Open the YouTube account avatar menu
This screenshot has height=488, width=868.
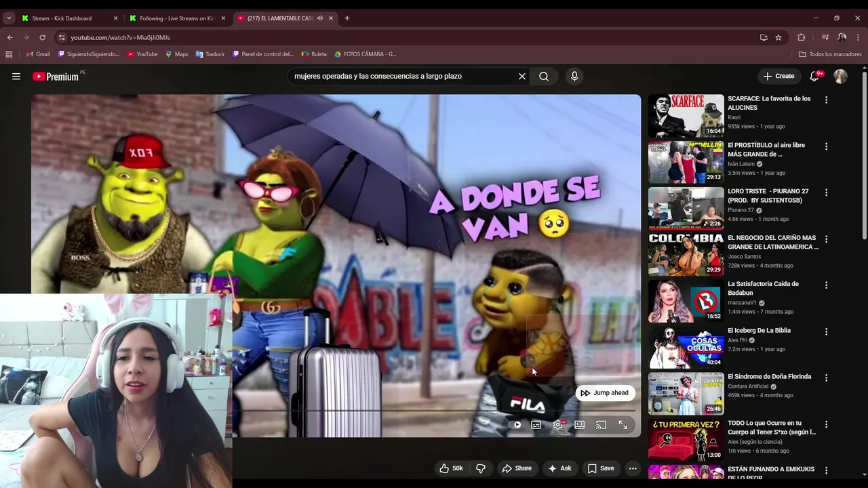tap(840, 77)
